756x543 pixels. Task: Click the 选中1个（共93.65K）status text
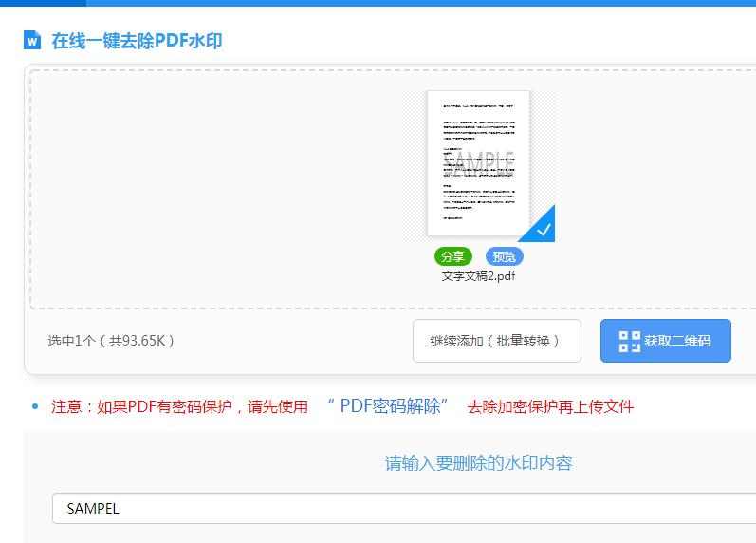111,341
